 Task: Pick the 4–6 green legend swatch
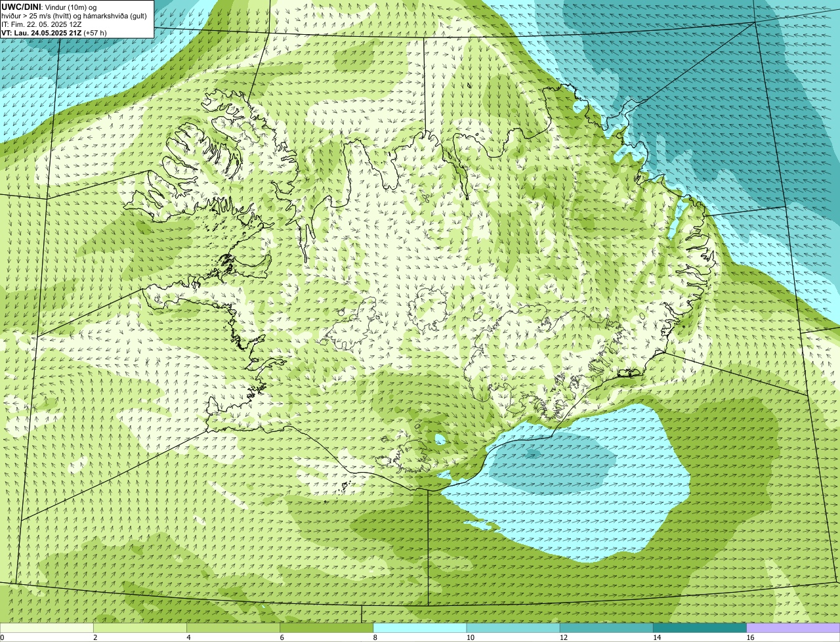click(233, 628)
